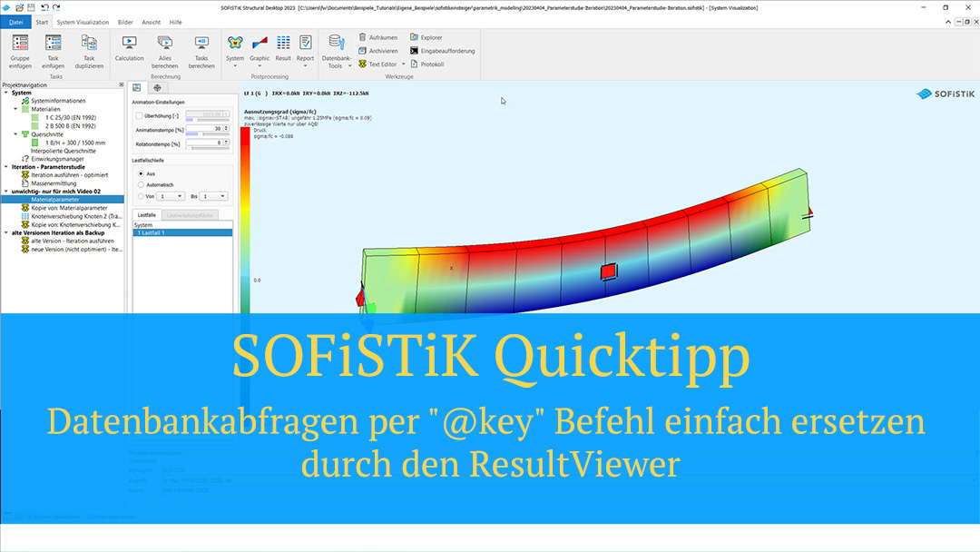The image size is (980, 552).
Task: Click the Archivieren tool
Action: tap(362, 51)
